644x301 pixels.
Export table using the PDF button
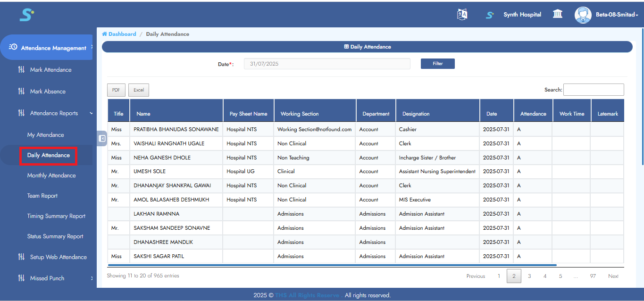116,90
